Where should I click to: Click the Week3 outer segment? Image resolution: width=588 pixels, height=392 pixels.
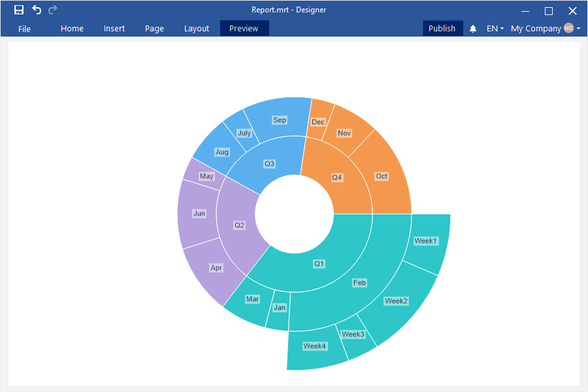[353, 335]
